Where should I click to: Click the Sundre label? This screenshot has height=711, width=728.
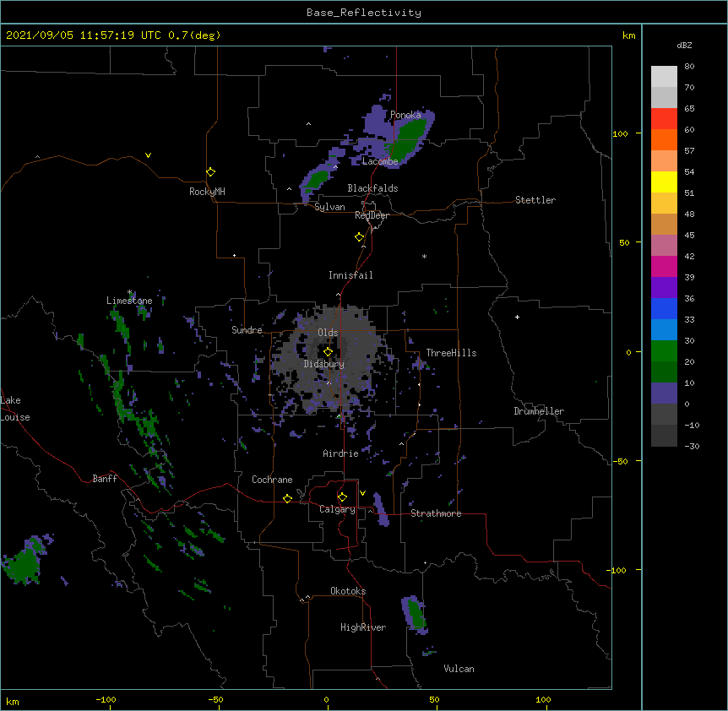[247, 330]
